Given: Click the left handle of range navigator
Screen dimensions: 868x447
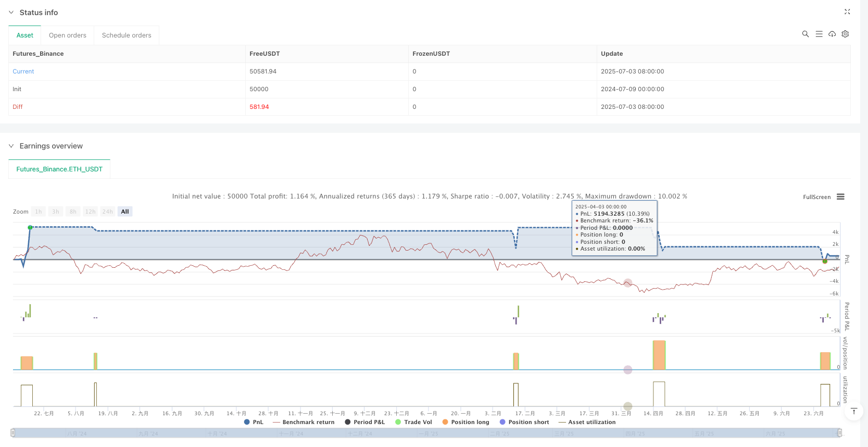Looking at the screenshot, I should click(13, 432).
